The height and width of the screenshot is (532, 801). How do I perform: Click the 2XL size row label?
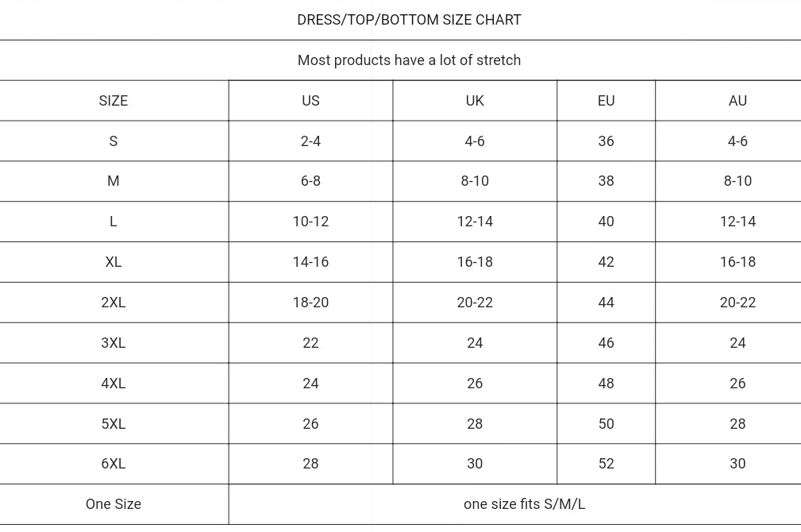(114, 302)
